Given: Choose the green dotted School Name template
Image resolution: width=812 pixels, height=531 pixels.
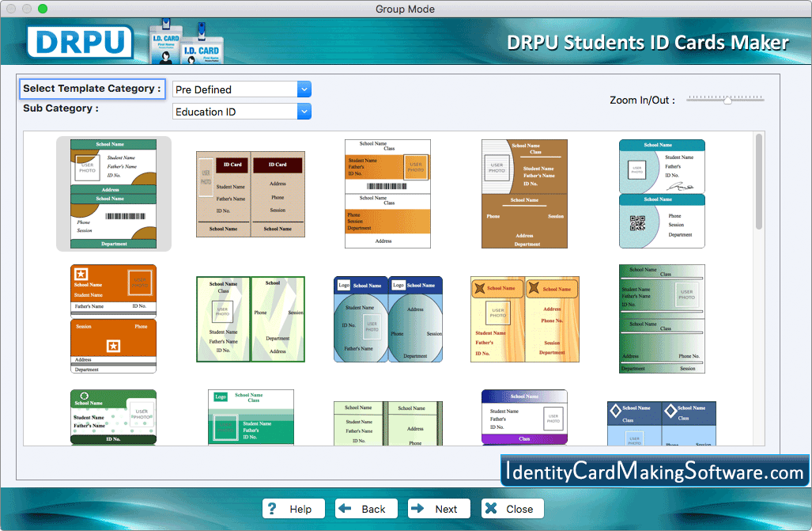Looking at the screenshot, I should pyautogui.click(x=113, y=417).
